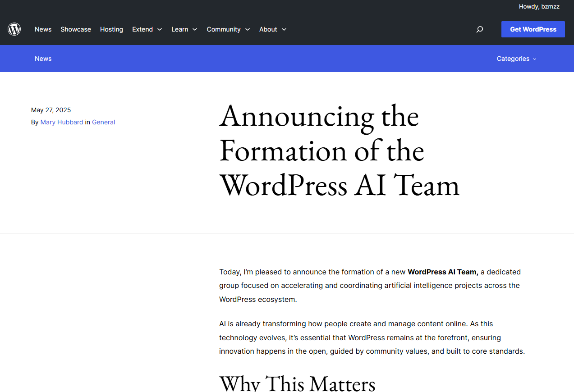Click the Why This Matters heading

click(x=297, y=383)
